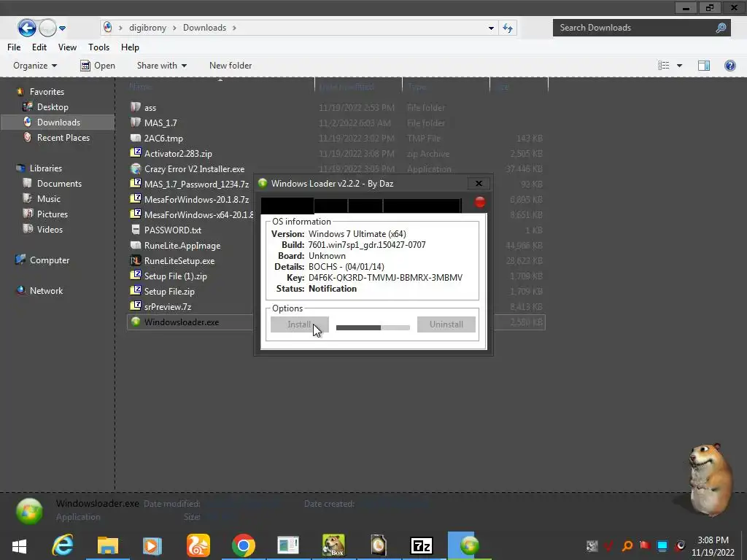This screenshot has height=560, width=747.
Task: Click the search magnifier icon
Action: (x=721, y=28)
